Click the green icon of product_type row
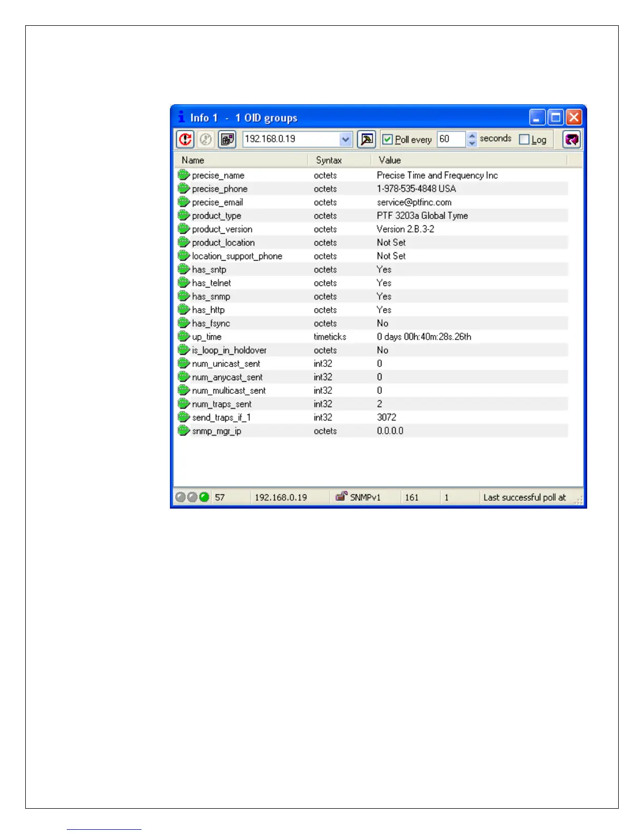The height and width of the screenshot is (834, 644). point(184,215)
